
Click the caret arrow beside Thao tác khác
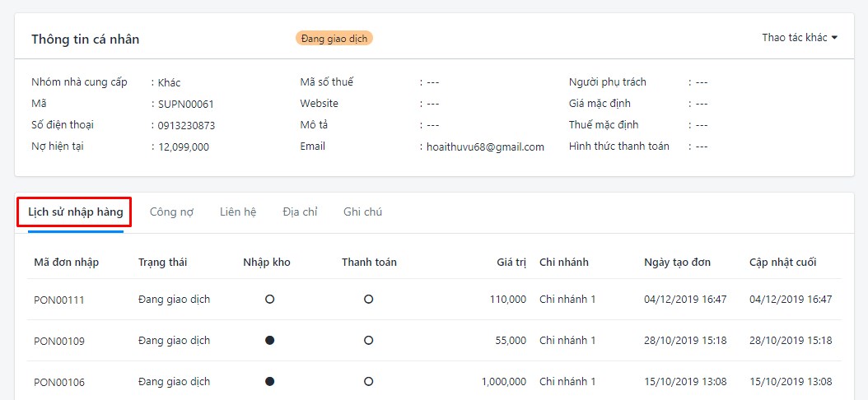[834, 38]
